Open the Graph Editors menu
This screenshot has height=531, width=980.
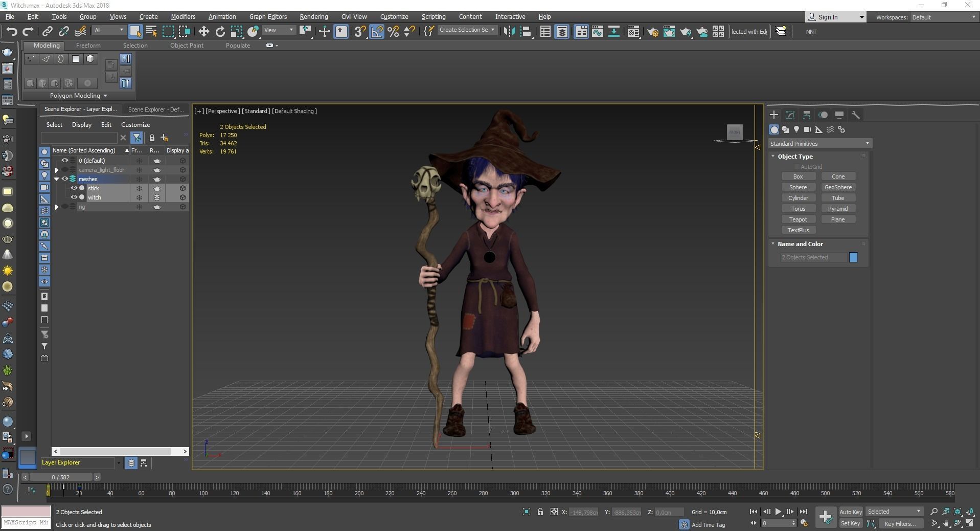pos(268,17)
